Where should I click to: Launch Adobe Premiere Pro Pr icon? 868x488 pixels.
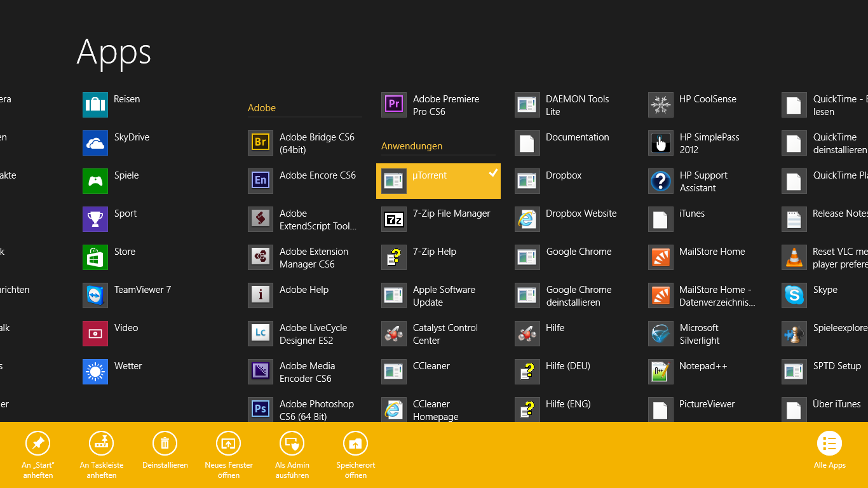click(x=394, y=105)
